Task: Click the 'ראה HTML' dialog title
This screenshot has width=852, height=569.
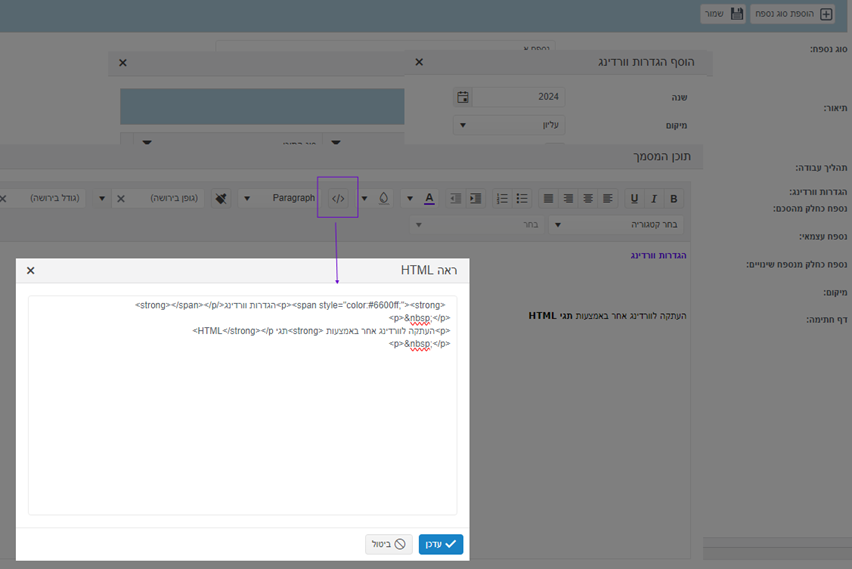Action: tap(429, 270)
